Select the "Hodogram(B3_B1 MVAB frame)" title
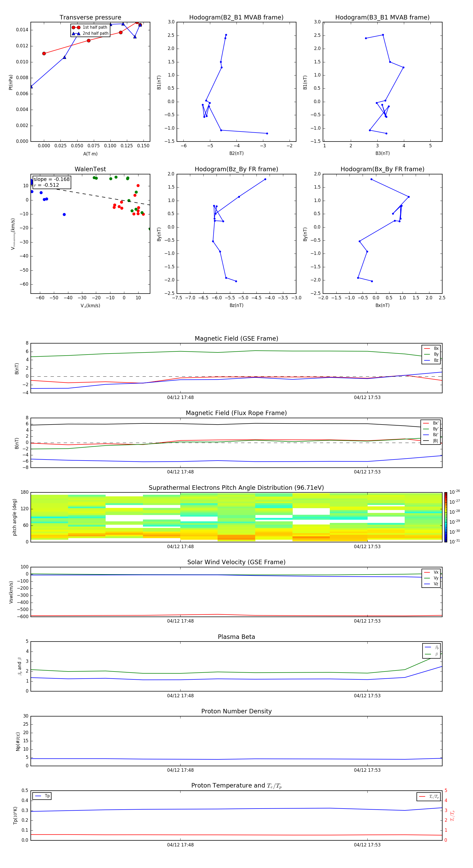Image resolution: width=473 pixels, height=868 pixels. pyautogui.click(x=382, y=18)
